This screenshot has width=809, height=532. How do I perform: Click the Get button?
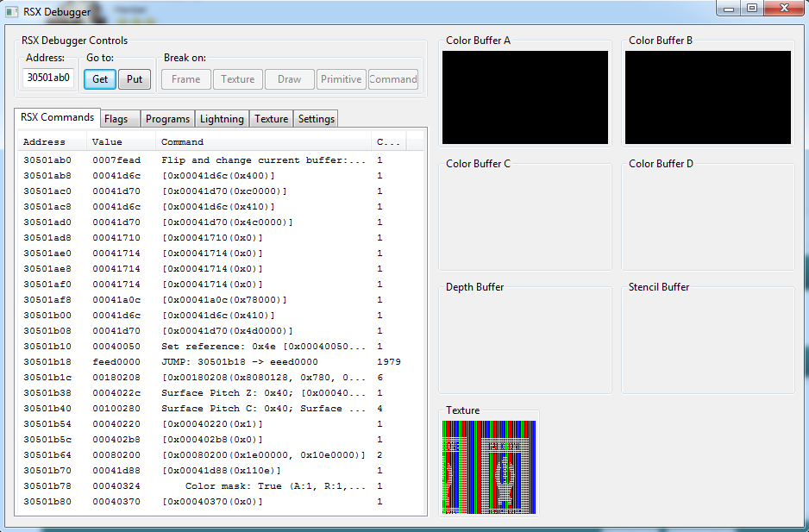[x=100, y=79]
